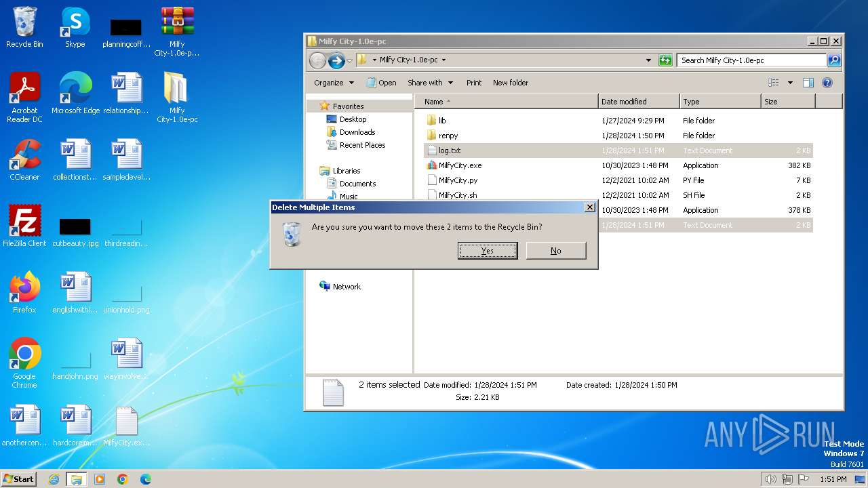Screen dimensions: 868x488
Task: Cancel deletion with the No button
Action: point(556,251)
